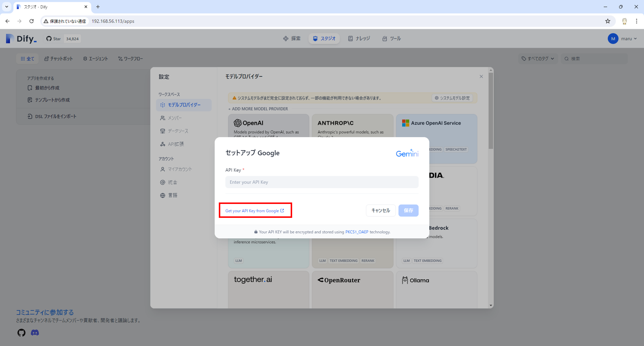Click the Chrome profile avatar icon

tap(624, 21)
